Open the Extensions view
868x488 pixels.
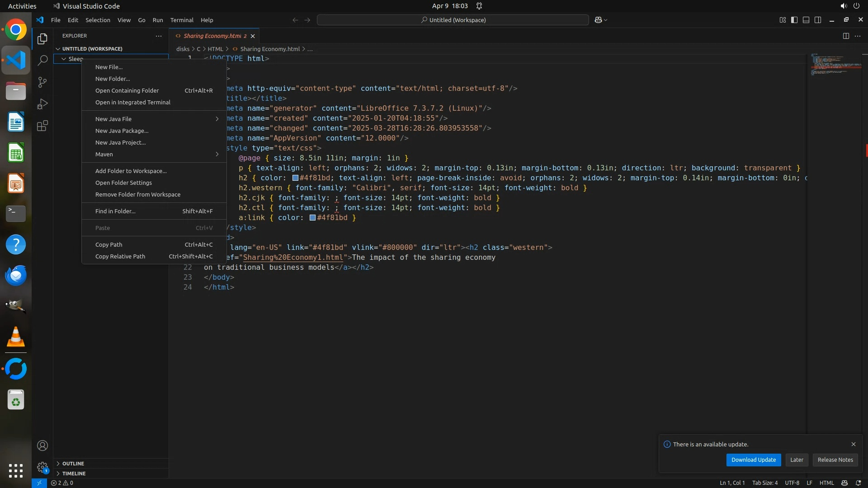tap(42, 126)
